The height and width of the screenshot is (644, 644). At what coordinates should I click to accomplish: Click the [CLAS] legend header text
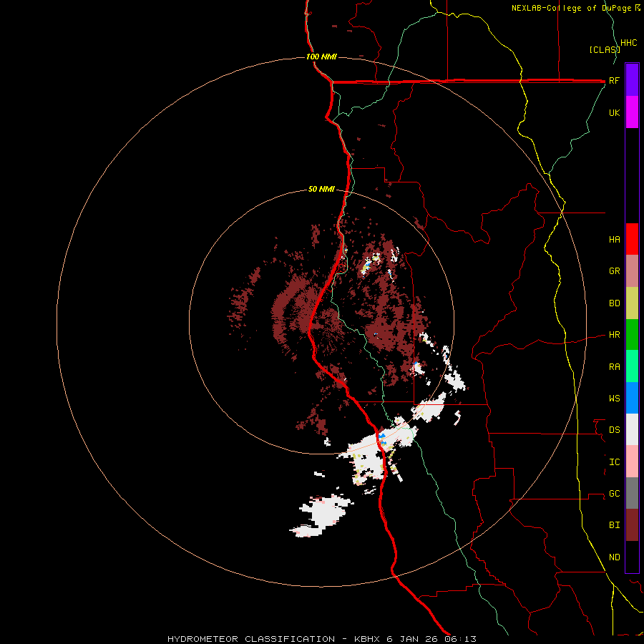pyautogui.click(x=604, y=49)
